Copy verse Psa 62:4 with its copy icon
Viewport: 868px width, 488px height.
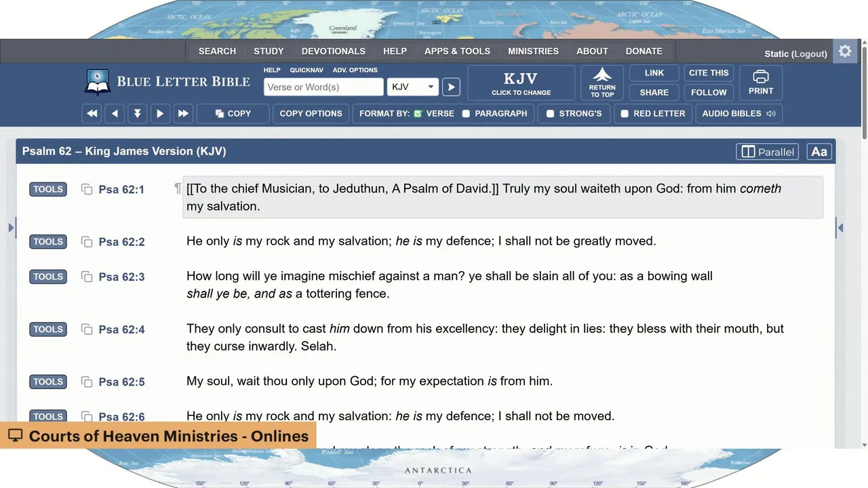pyautogui.click(x=87, y=329)
